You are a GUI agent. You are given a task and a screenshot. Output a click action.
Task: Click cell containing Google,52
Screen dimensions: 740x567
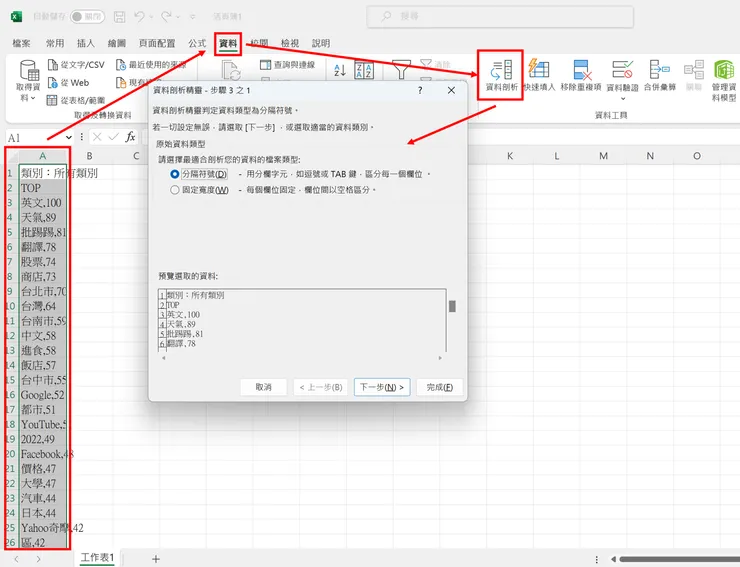42,395
